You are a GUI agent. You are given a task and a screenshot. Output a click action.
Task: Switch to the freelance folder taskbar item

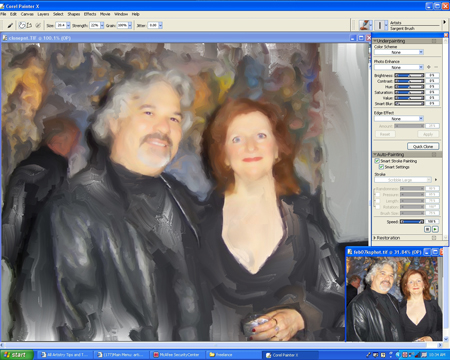click(x=233, y=355)
